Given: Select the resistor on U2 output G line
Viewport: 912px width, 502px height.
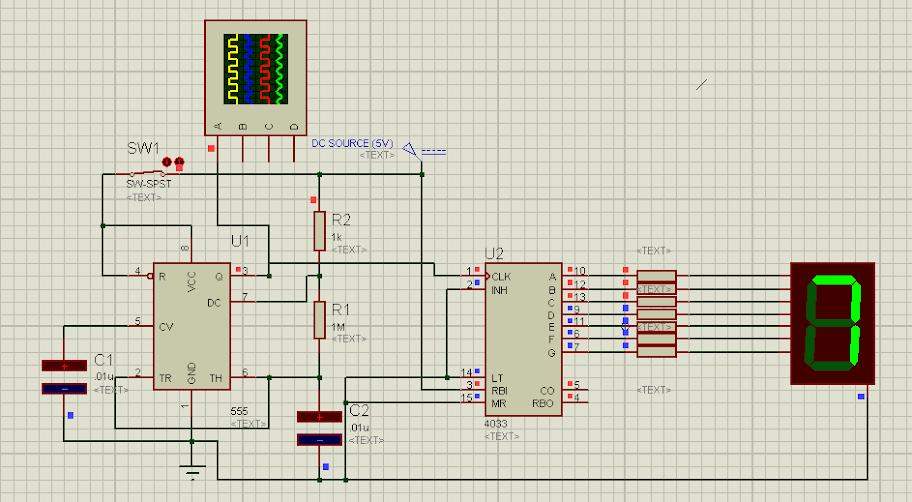Looking at the screenshot, I should 657,352.
